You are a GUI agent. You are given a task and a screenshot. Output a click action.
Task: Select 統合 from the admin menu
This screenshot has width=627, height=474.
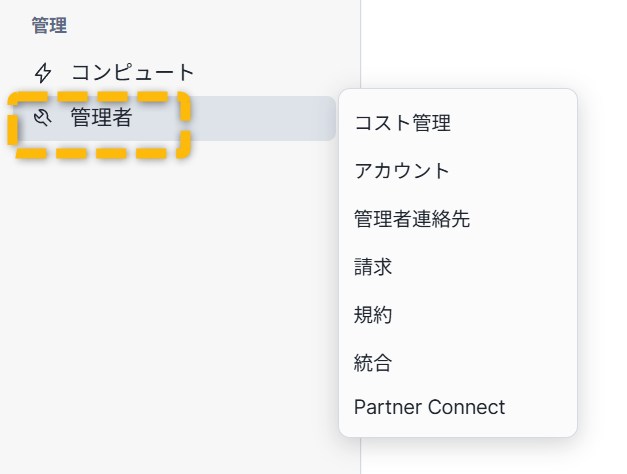pyautogui.click(x=373, y=363)
